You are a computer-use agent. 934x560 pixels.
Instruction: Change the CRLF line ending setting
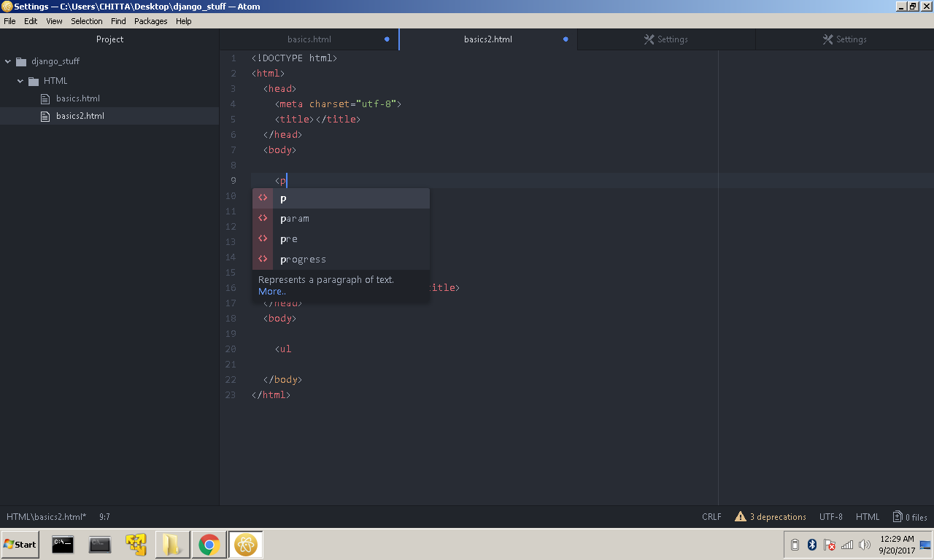pyautogui.click(x=711, y=517)
